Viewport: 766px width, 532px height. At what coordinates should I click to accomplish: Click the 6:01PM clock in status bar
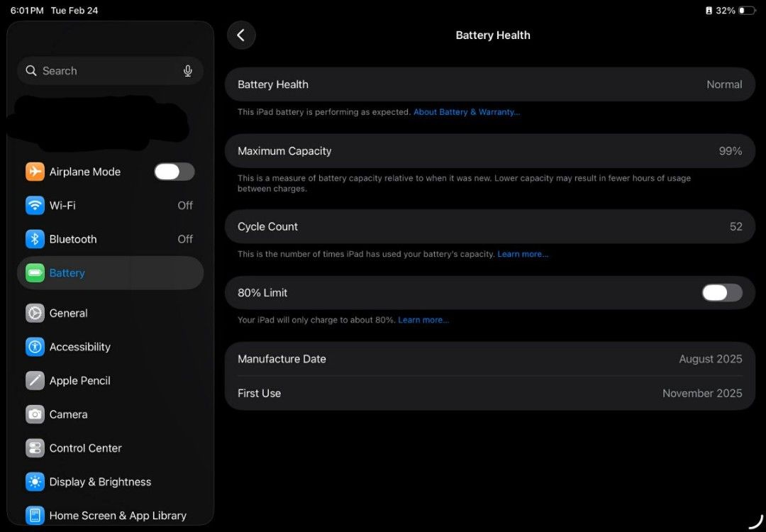[x=27, y=10]
